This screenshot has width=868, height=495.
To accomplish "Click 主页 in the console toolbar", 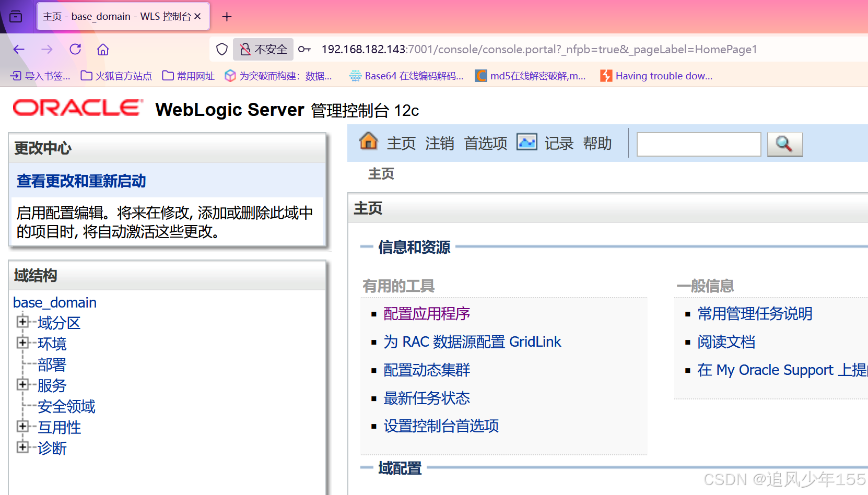I will click(x=401, y=143).
